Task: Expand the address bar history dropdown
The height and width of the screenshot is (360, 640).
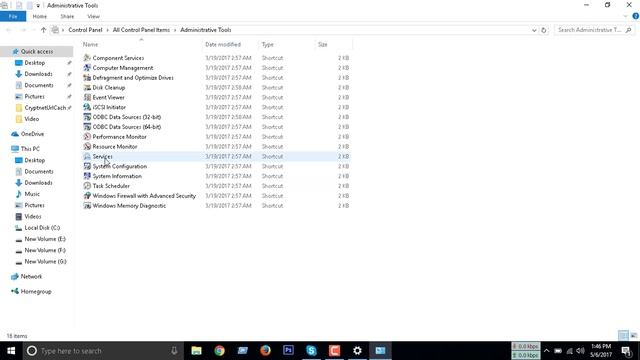Action: coord(534,30)
